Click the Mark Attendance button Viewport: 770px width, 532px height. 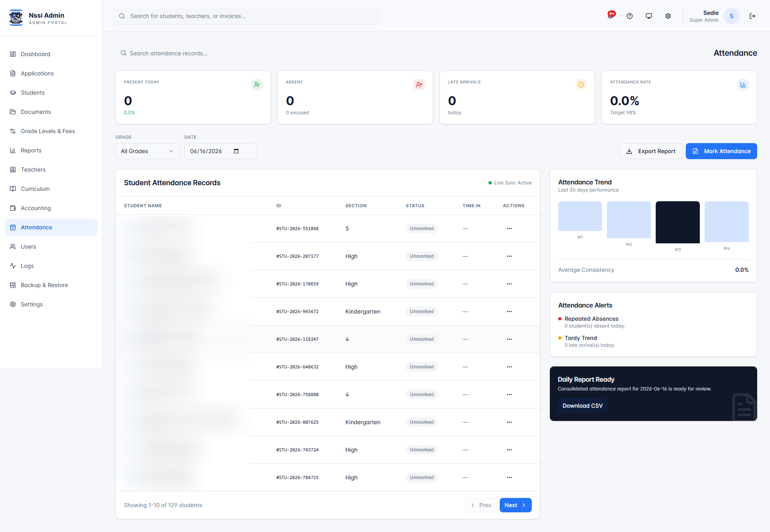[721, 151]
